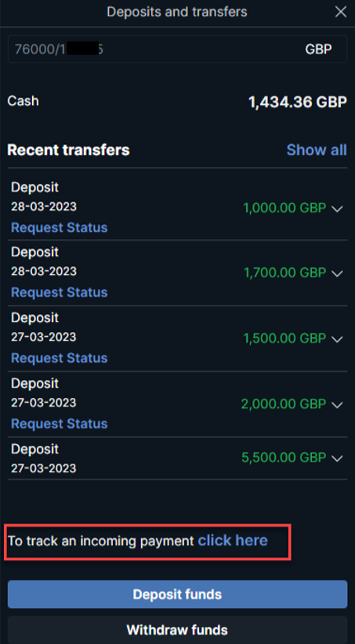This screenshot has height=644, width=355.
Task: Click the Cash balance 1,434.36 GBP
Action: (x=298, y=103)
